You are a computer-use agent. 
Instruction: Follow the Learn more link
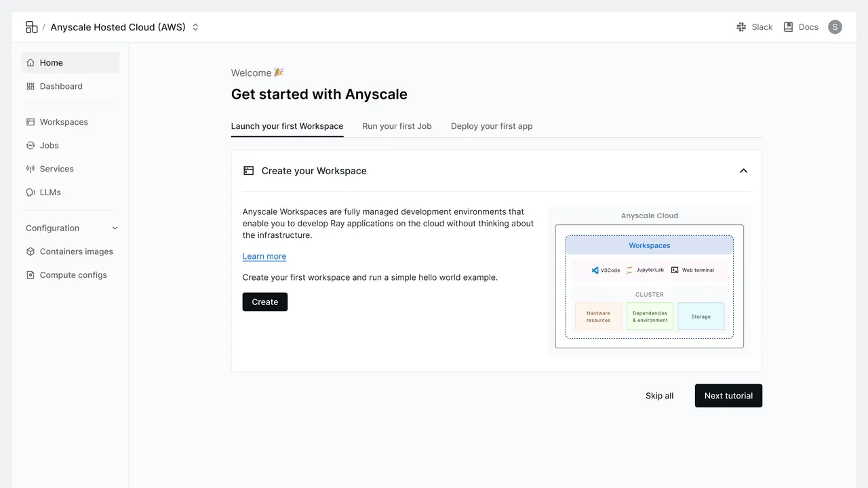tap(264, 256)
